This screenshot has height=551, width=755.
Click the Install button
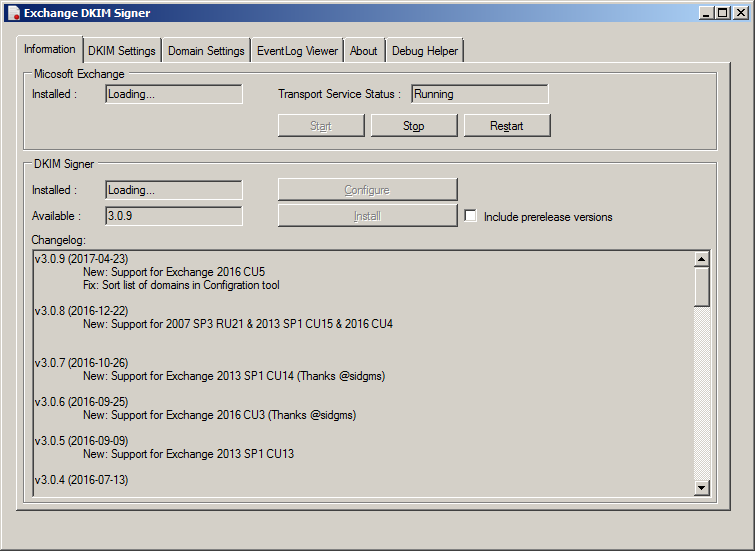[x=367, y=216]
